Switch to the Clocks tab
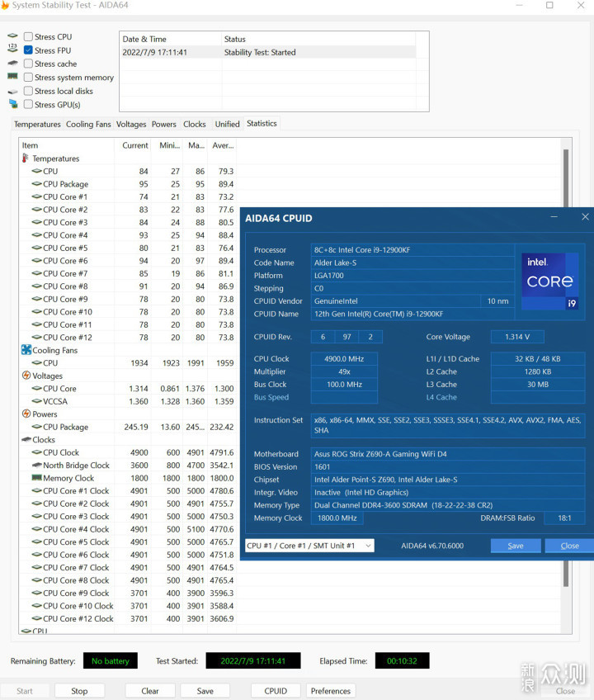 pos(195,124)
